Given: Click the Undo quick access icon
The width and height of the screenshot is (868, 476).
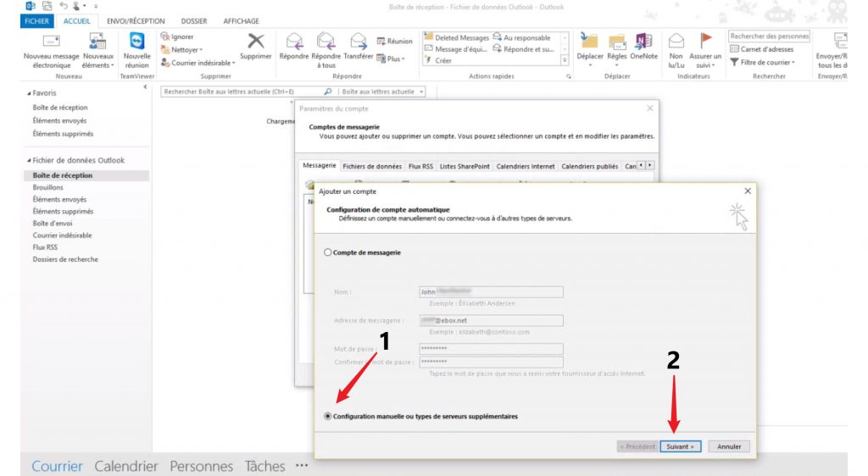Looking at the screenshot, I should pyautogui.click(x=64, y=6).
